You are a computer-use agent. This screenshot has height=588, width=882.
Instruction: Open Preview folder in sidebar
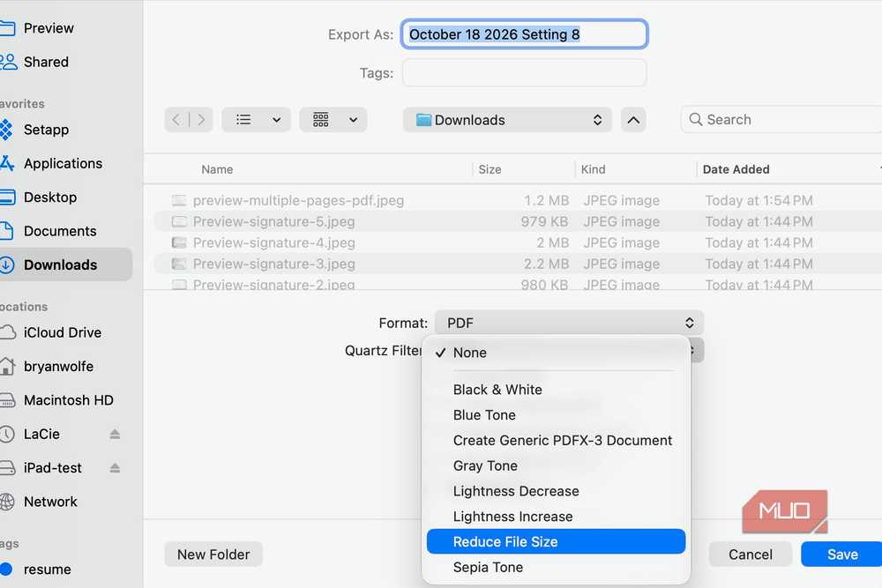48,28
